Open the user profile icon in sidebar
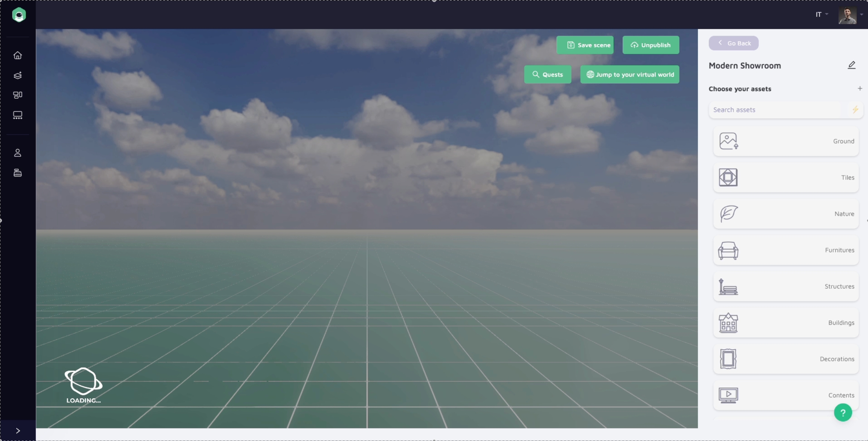The height and width of the screenshot is (441, 868). click(18, 153)
